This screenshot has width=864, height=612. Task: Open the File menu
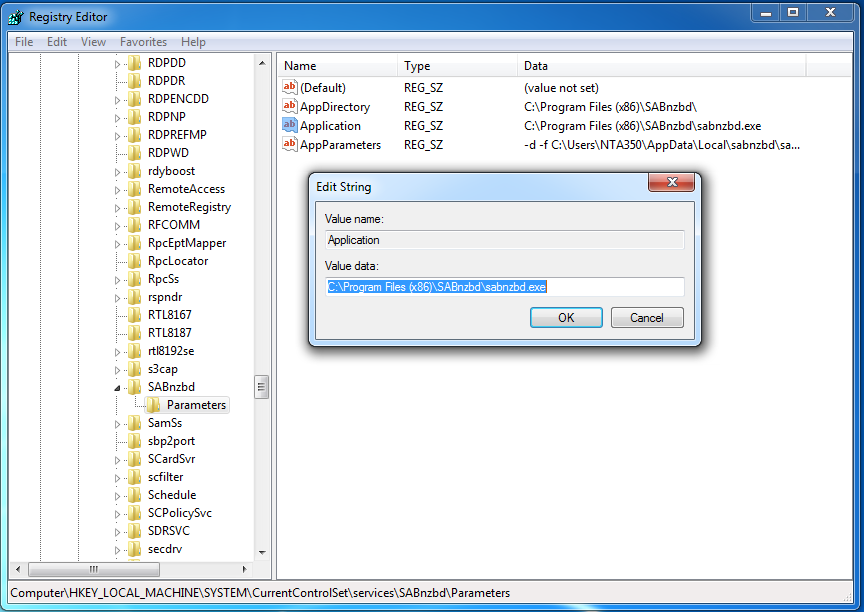[24, 42]
